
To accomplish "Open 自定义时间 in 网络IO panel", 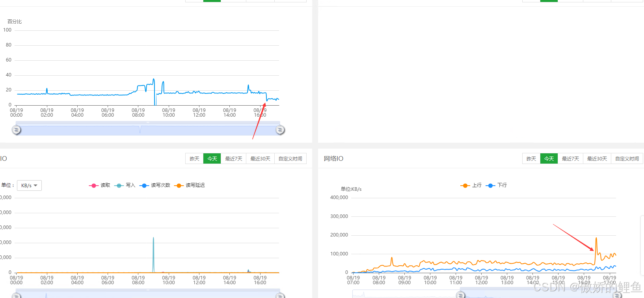I will click(x=627, y=158).
